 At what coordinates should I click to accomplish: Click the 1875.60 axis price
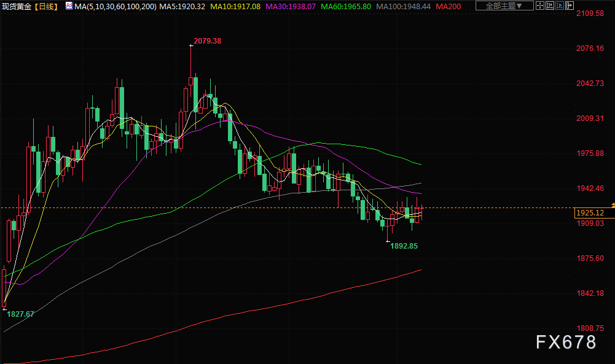[x=590, y=258]
